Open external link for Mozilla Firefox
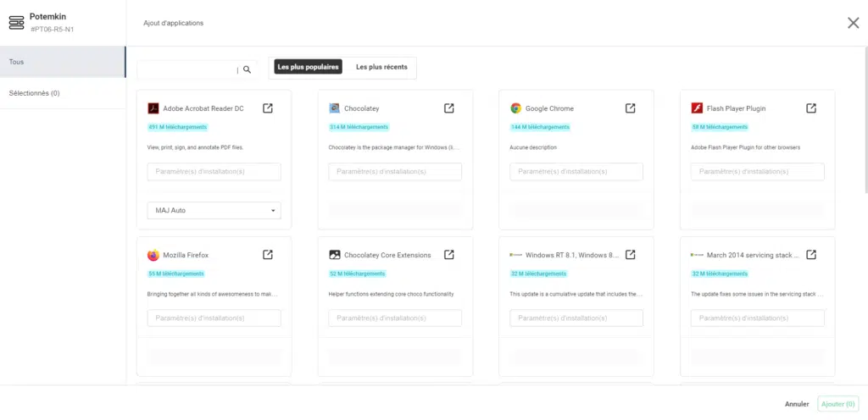The image size is (868, 420). 267,255
